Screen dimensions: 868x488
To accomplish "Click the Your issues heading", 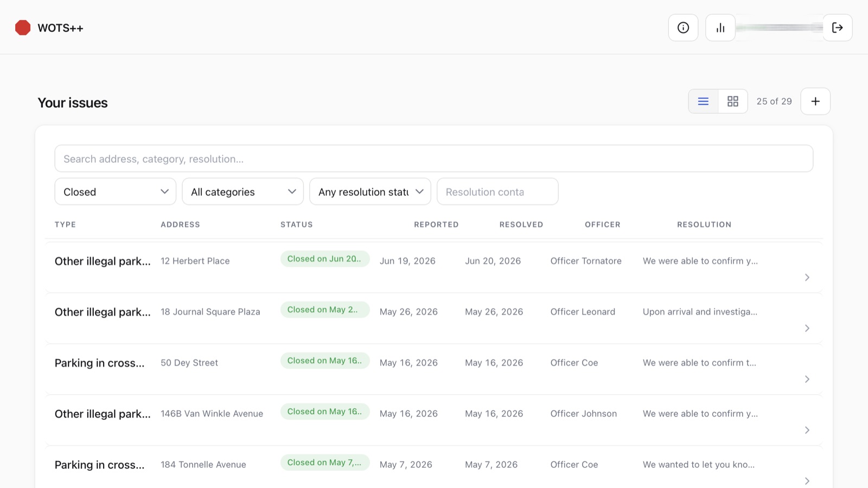I will (x=73, y=103).
